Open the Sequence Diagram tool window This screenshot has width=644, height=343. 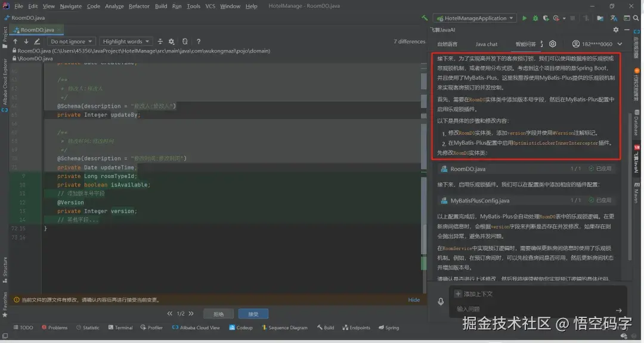(284, 328)
